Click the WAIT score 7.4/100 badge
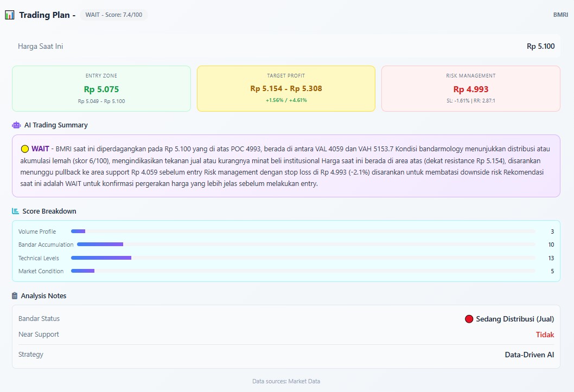Screen dimensions: 574x392 pyautogui.click(x=113, y=15)
